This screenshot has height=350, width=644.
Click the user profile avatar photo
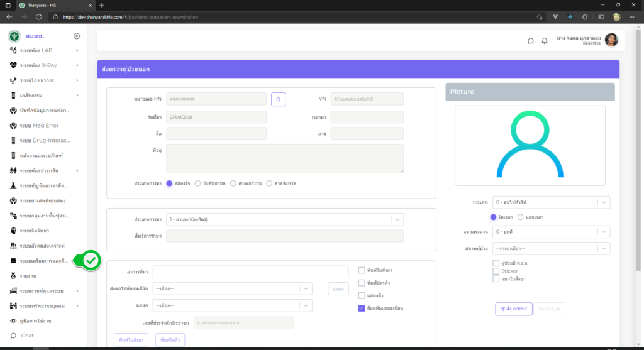pyautogui.click(x=611, y=40)
